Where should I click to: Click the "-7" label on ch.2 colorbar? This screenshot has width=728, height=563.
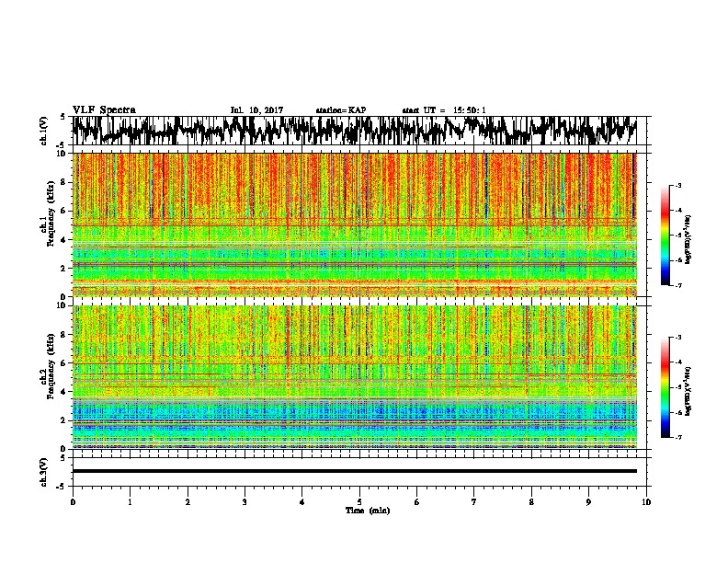678,438
